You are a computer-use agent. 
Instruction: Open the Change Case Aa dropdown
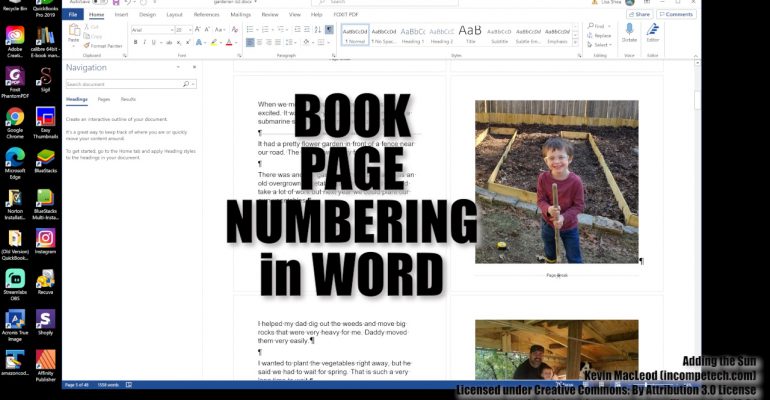[x=220, y=30]
